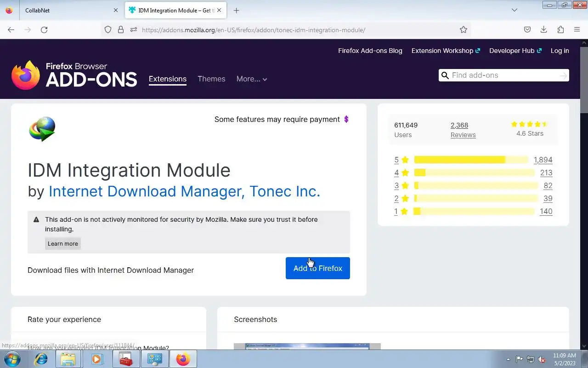Screen dimensions: 588x368
Task: Open the Extension Workshop link
Action: tap(446, 51)
